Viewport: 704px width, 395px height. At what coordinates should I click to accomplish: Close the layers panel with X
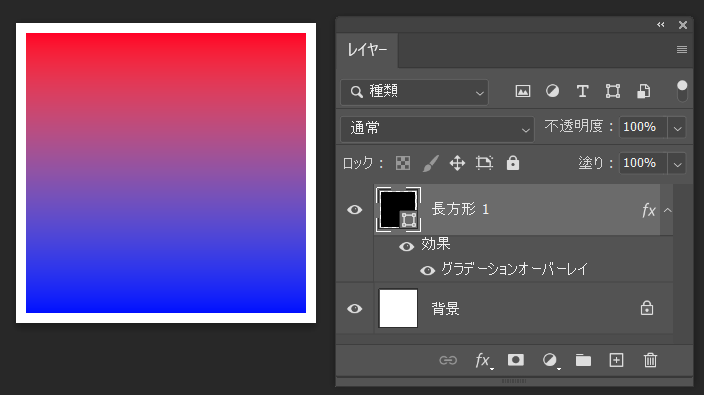(683, 25)
